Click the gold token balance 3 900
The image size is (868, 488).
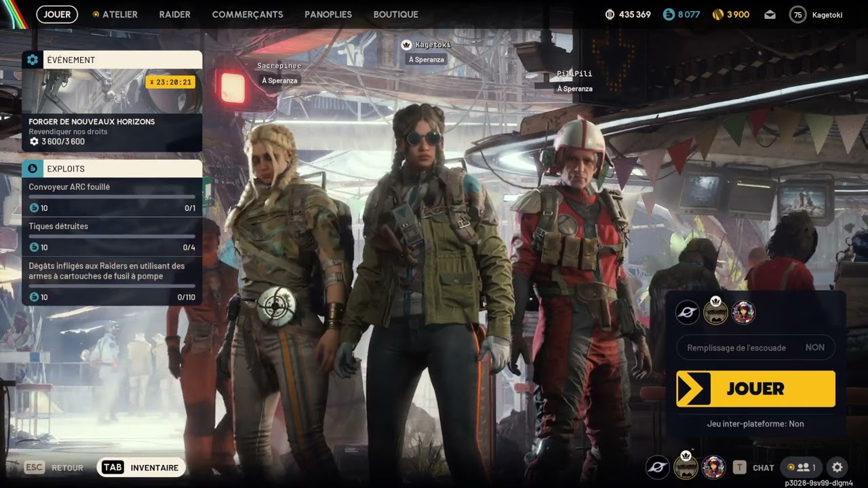point(731,14)
